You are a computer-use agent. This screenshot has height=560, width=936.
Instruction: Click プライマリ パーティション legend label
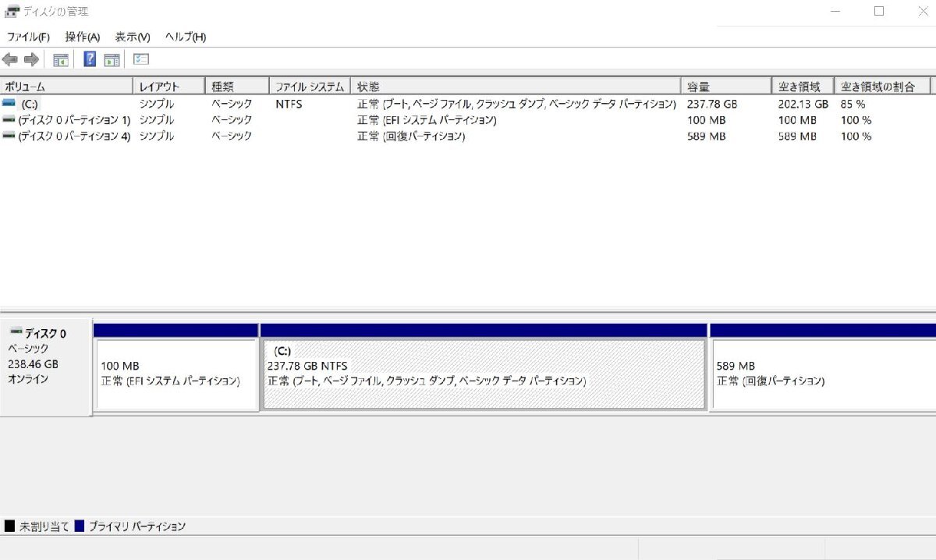point(137,526)
